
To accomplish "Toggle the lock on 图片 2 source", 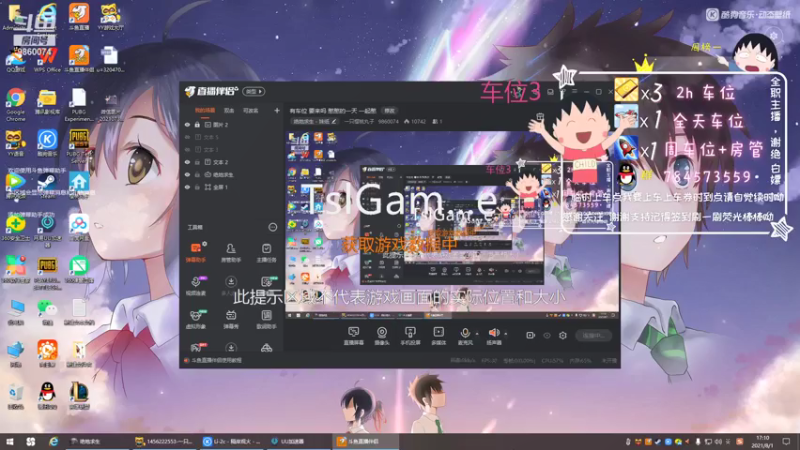I will pos(197,124).
